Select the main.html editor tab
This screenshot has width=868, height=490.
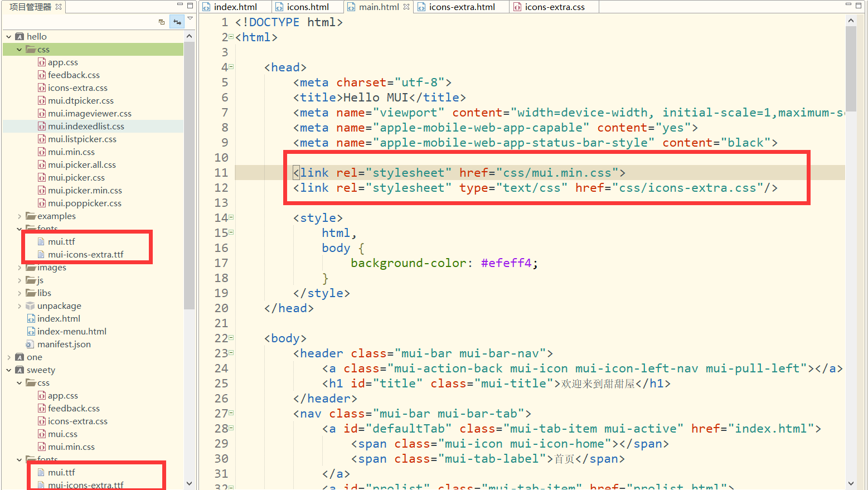379,7
